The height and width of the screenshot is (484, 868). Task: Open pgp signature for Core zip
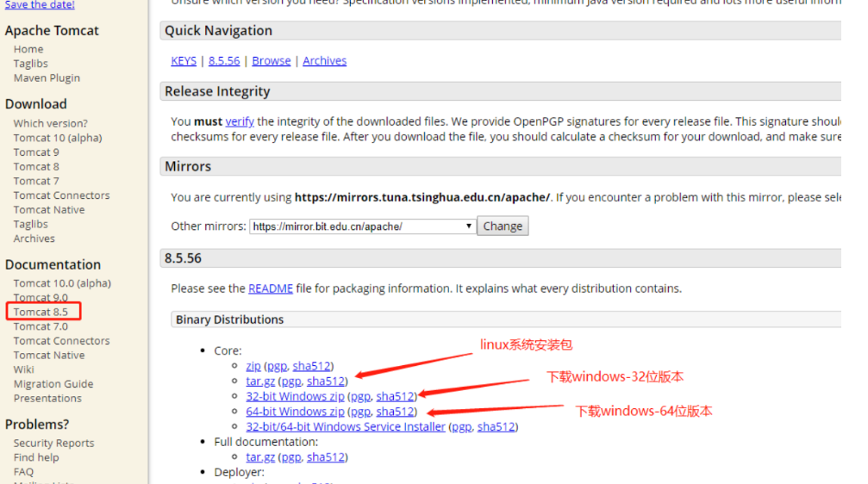278,366
